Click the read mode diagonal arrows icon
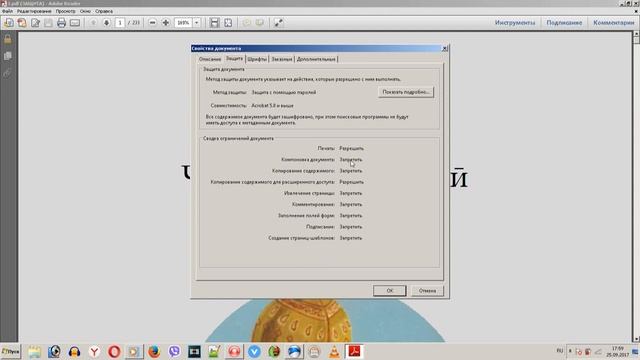This screenshot has height=360, width=640. pos(278,23)
